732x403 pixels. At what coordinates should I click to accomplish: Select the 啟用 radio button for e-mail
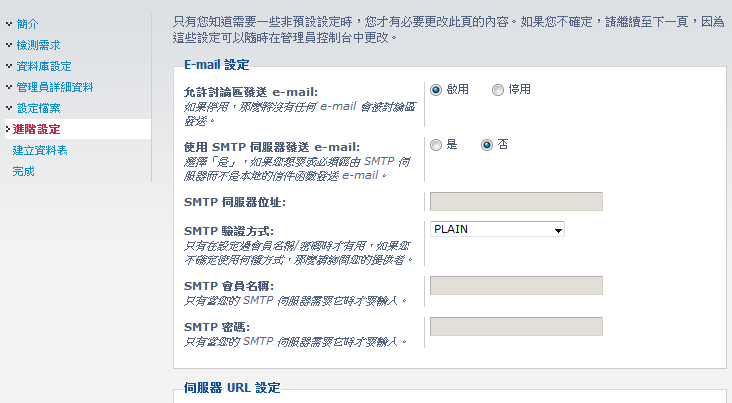436,90
